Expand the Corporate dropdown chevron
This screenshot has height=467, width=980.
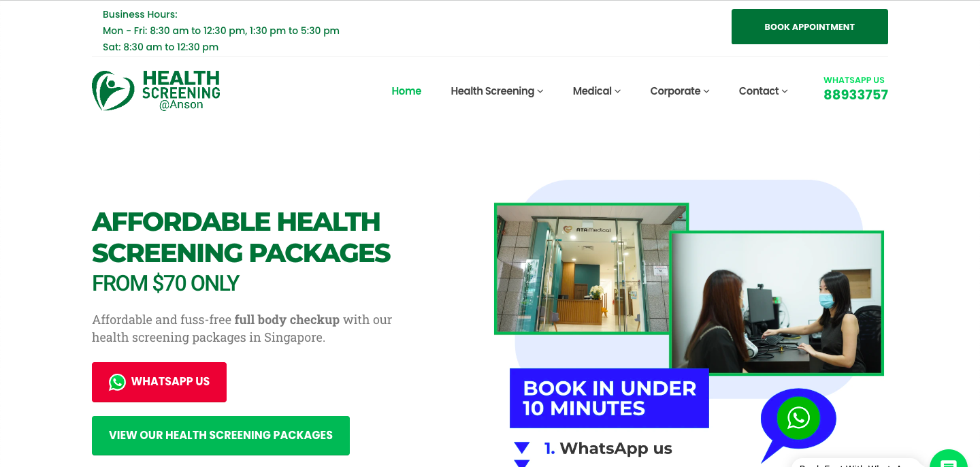[706, 91]
